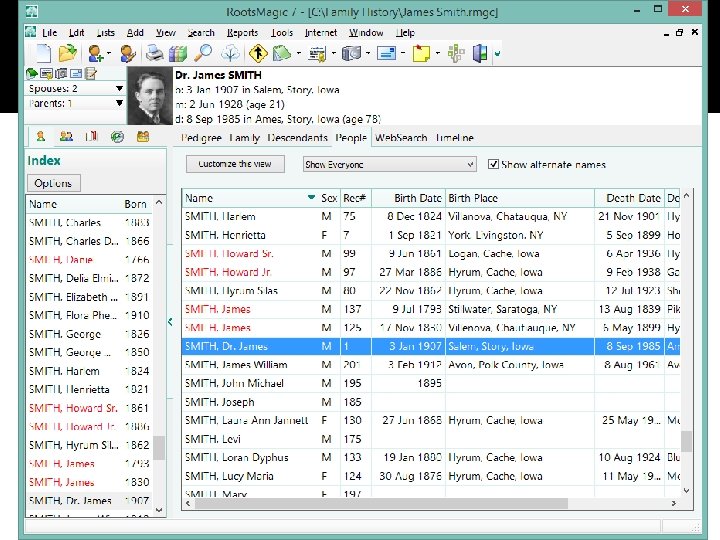
Task: Expand the Parents: 1 dropdown
Action: (x=75, y=103)
